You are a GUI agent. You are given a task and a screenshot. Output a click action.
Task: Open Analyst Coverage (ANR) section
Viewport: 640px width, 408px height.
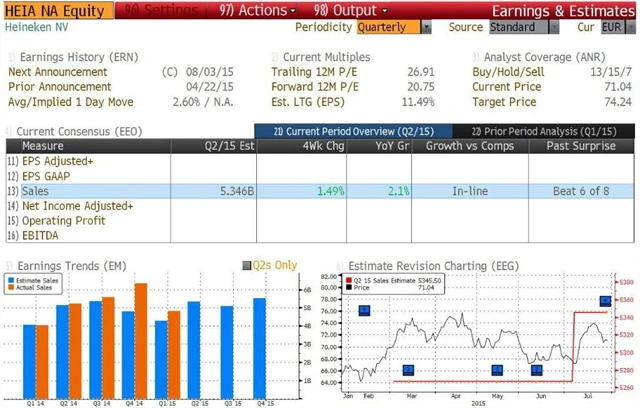pyautogui.click(x=539, y=57)
